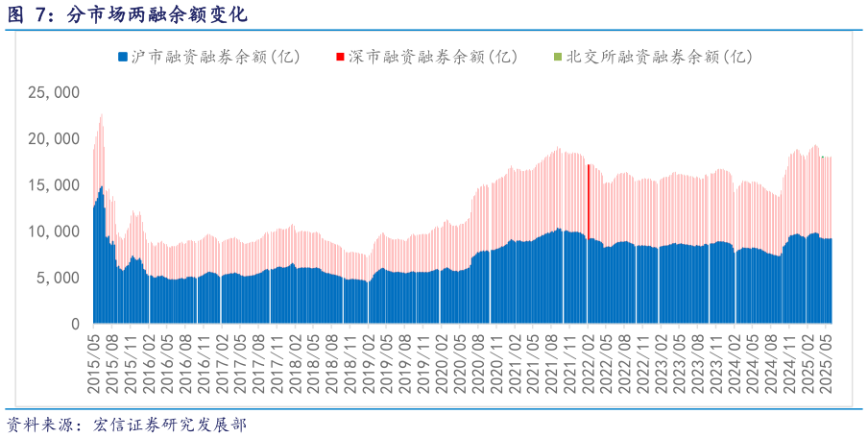Click the 15,000 y-axis label
The image size is (868, 438).
tap(53, 184)
